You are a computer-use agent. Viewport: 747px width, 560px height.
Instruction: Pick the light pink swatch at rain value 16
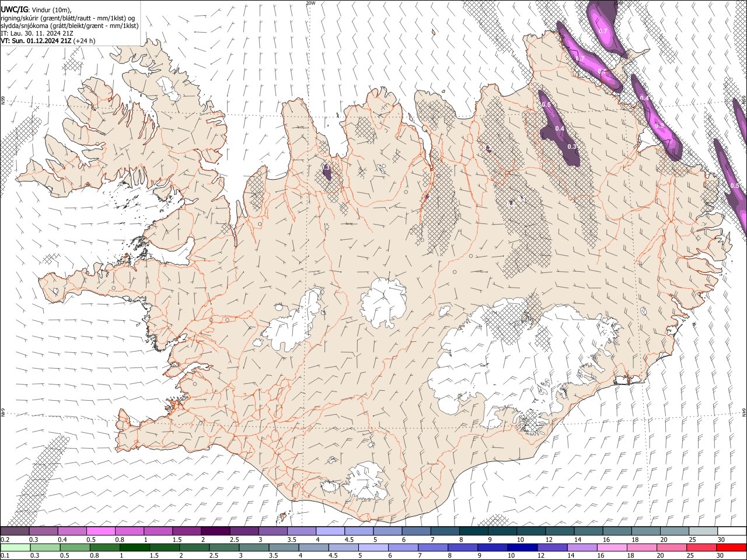click(612, 547)
